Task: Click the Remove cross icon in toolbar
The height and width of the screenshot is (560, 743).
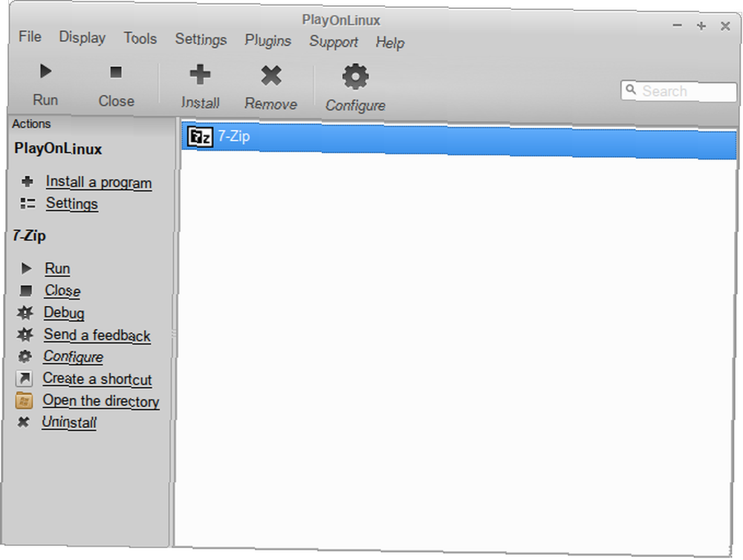Action: point(271,75)
